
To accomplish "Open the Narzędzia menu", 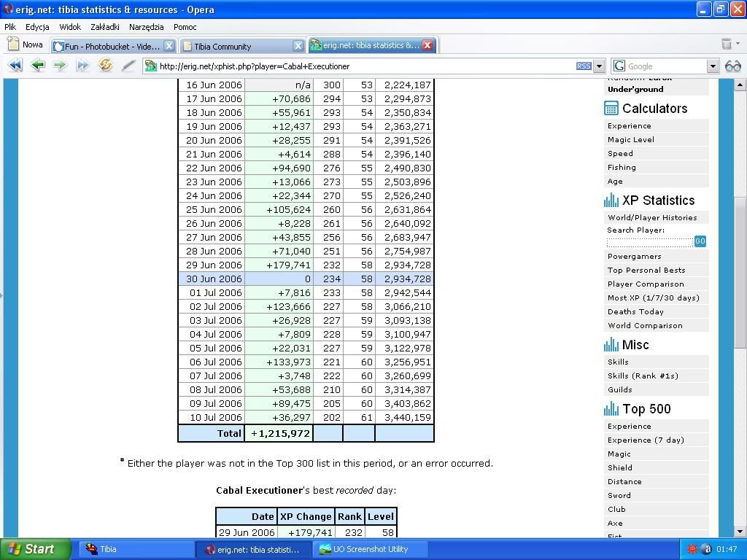I will [146, 27].
